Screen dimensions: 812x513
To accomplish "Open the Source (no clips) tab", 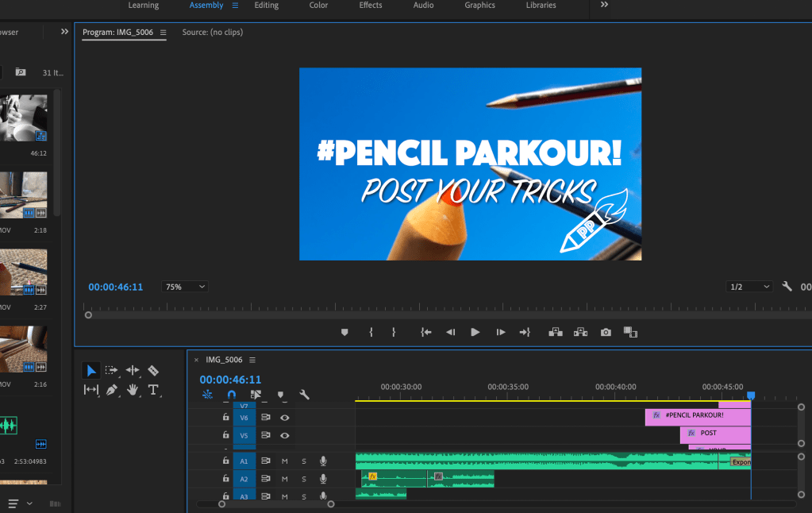I will (x=212, y=33).
